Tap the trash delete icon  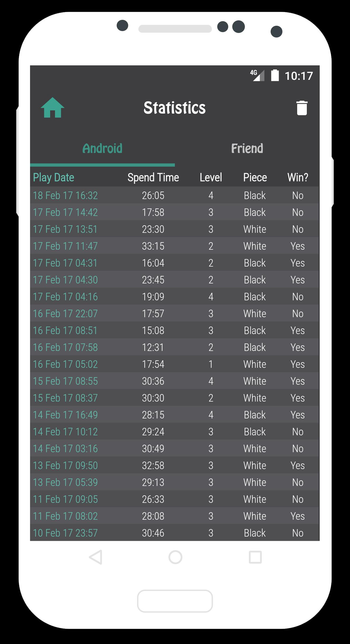[302, 108]
